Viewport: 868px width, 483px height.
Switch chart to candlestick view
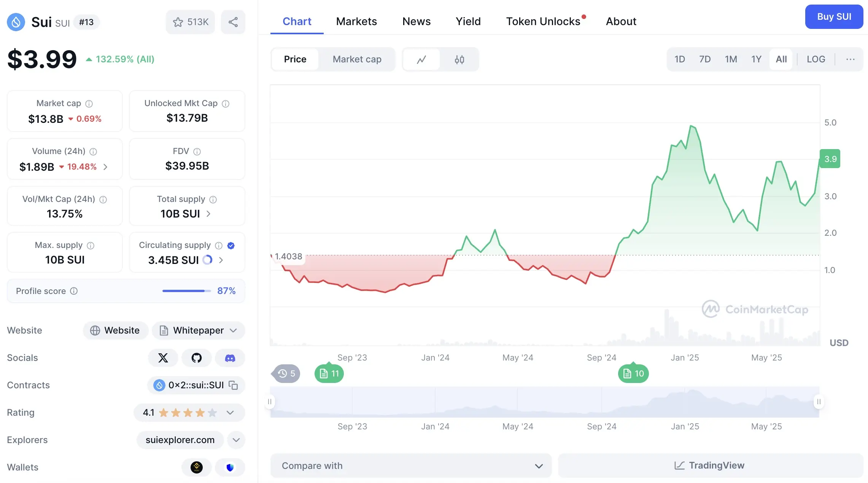[459, 59]
